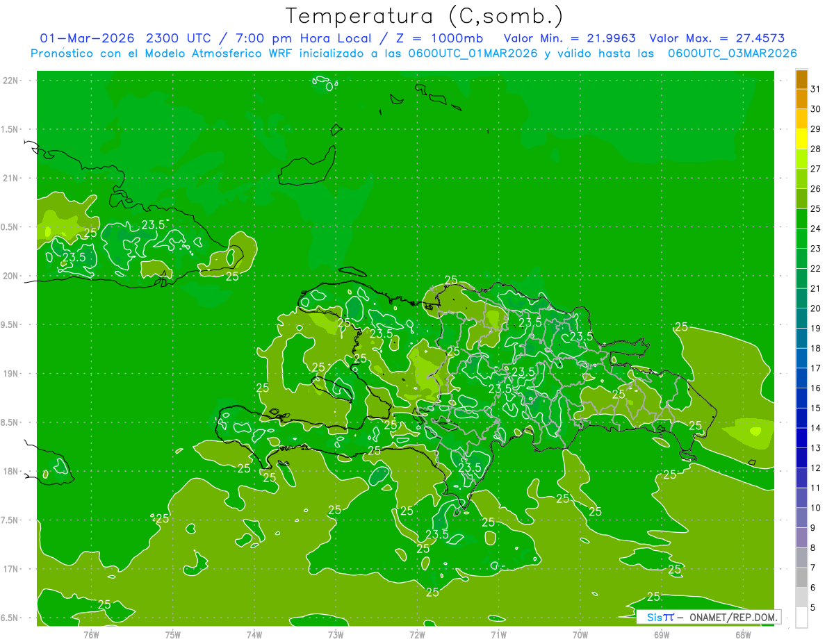Click the '74W' longitude axis label
Image resolution: width=834 pixels, height=644 pixels.
coord(254,635)
